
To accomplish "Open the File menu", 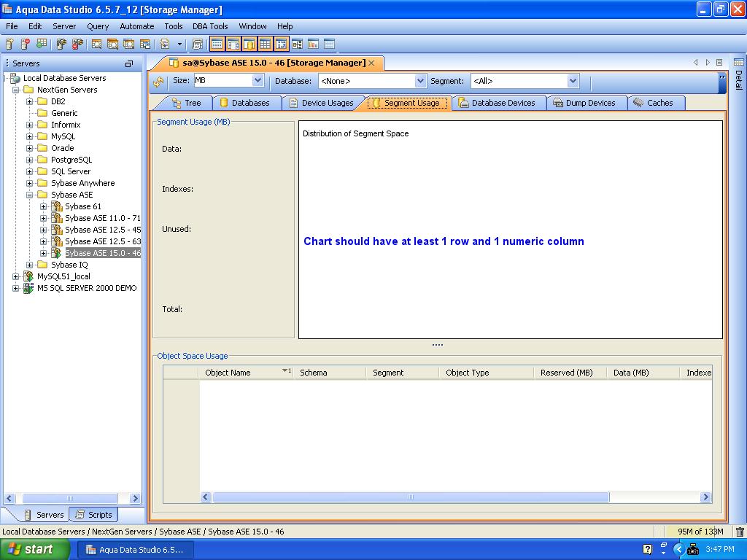I will click(x=12, y=26).
